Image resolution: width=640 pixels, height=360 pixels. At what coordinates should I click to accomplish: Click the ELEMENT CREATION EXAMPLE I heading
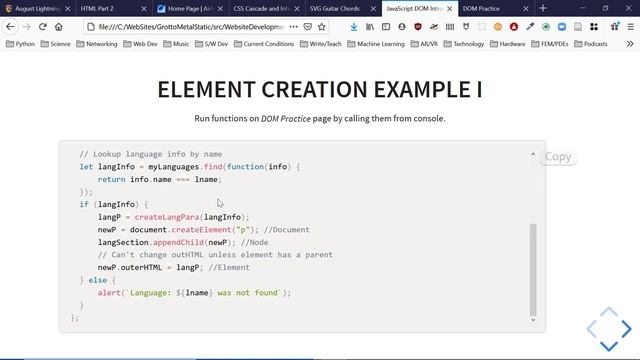click(320, 89)
